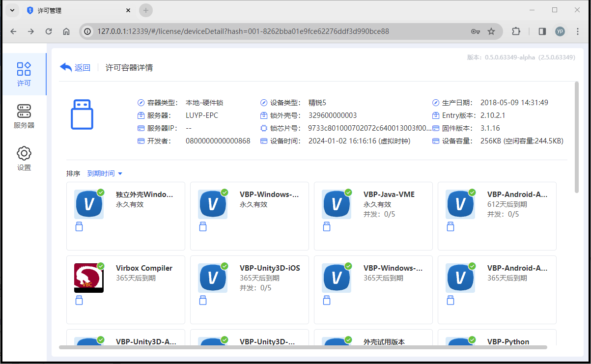Click the container type 本地-硬件锁

tap(204, 103)
